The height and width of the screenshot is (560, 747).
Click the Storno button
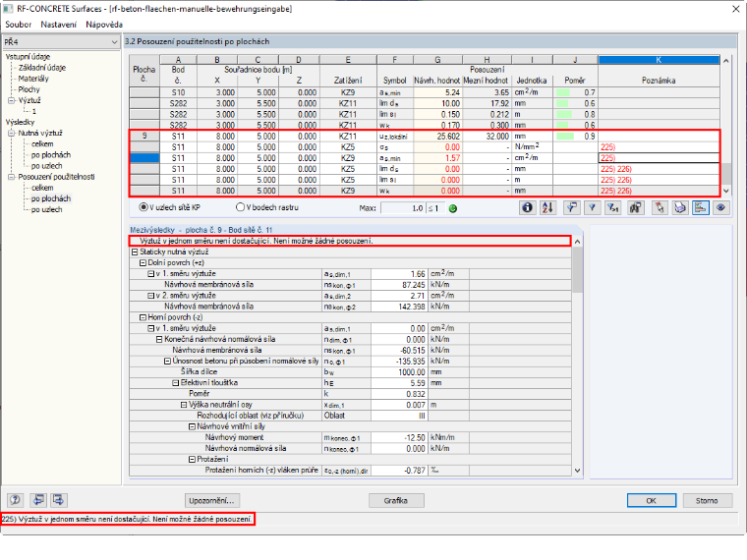click(707, 500)
